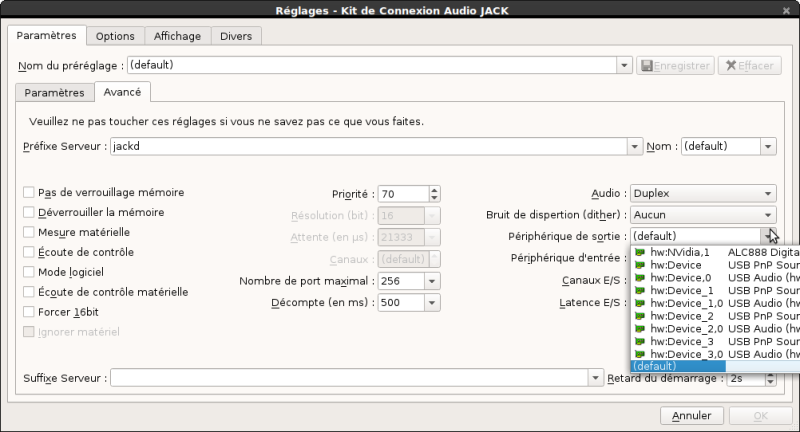Click the OK button

click(x=760, y=416)
